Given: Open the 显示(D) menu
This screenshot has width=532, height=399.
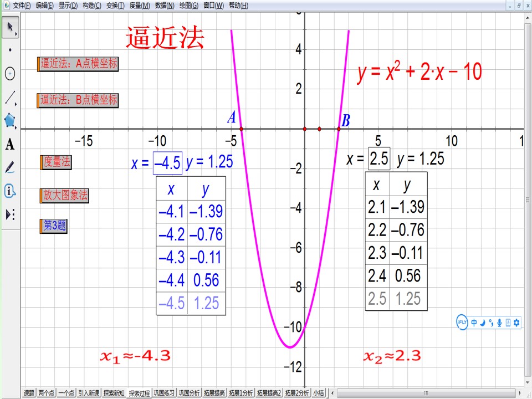Looking at the screenshot, I should tap(68, 6).
